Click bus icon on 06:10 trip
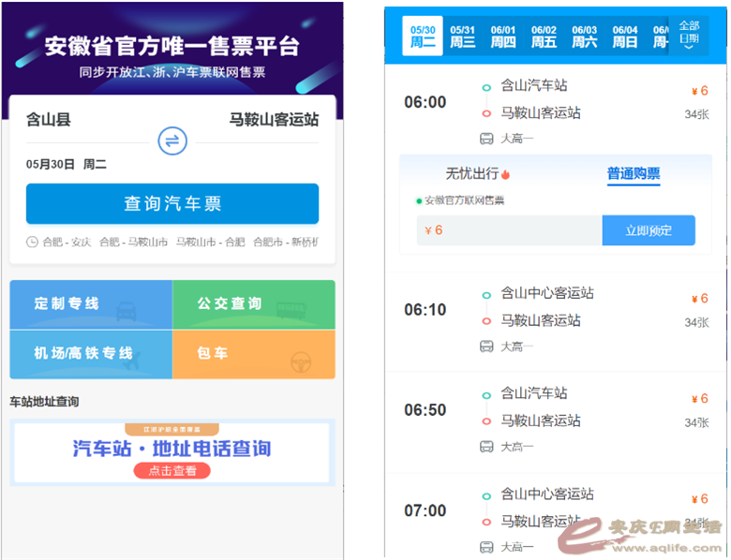This screenshot has width=731, height=560. point(486,346)
